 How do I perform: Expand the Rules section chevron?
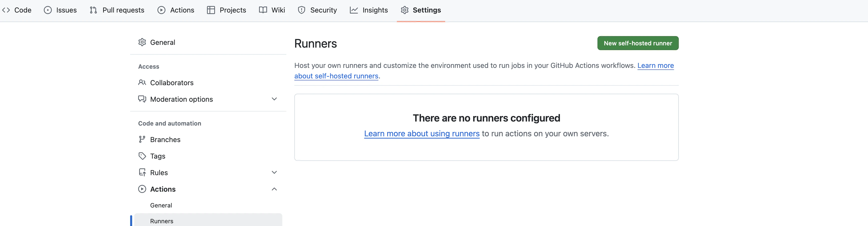(x=274, y=172)
